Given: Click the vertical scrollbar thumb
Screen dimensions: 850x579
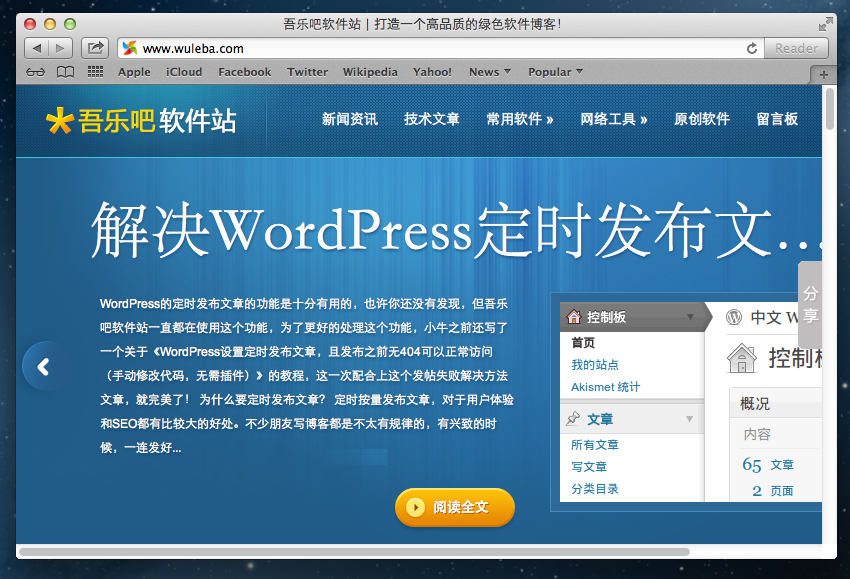Looking at the screenshot, I should click(829, 108).
